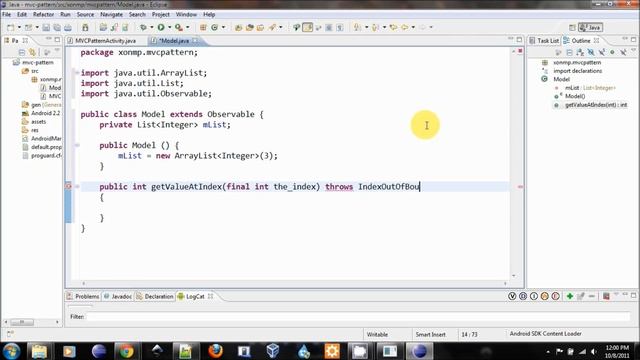Toggle Sort alphabetically in Outline

[580, 52]
